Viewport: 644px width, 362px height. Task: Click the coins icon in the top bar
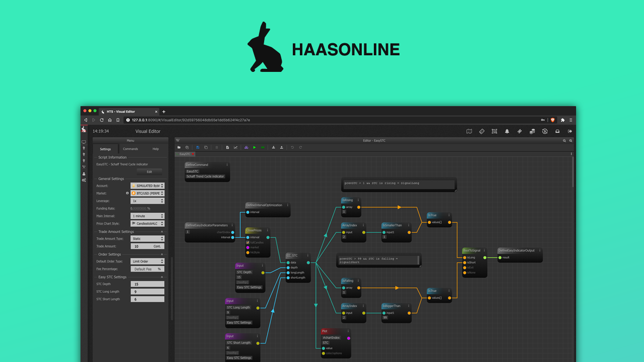pos(532,132)
